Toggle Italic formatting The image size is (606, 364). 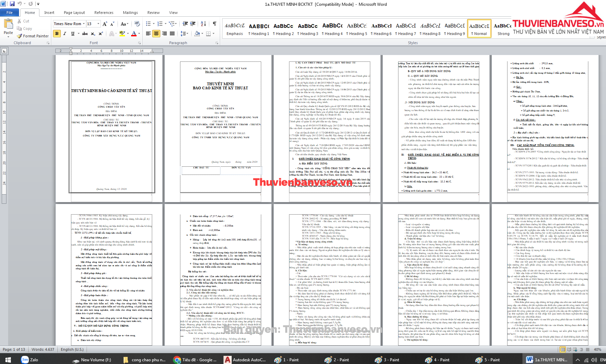[x=65, y=34]
